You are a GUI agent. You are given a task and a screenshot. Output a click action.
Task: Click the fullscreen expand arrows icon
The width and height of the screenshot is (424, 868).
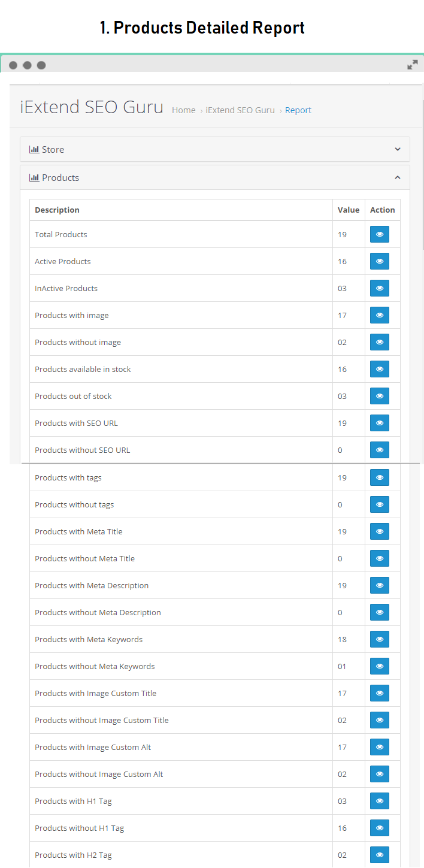click(x=413, y=65)
